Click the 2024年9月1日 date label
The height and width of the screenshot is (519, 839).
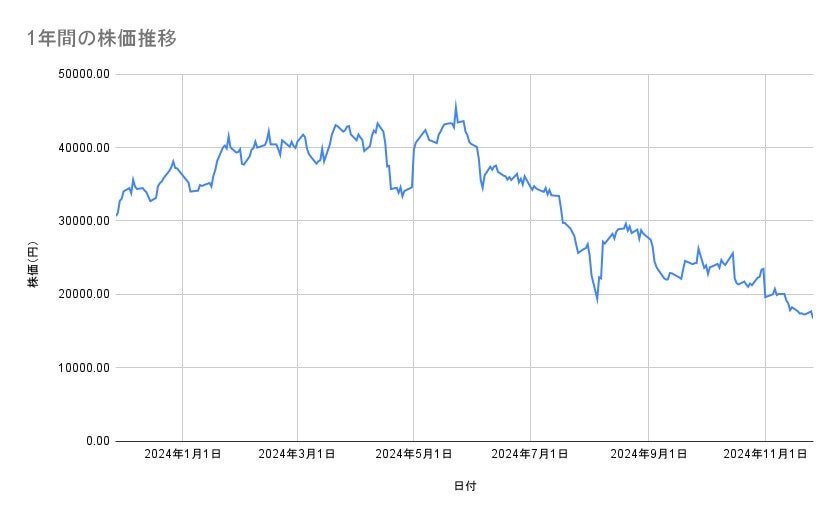(648, 454)
